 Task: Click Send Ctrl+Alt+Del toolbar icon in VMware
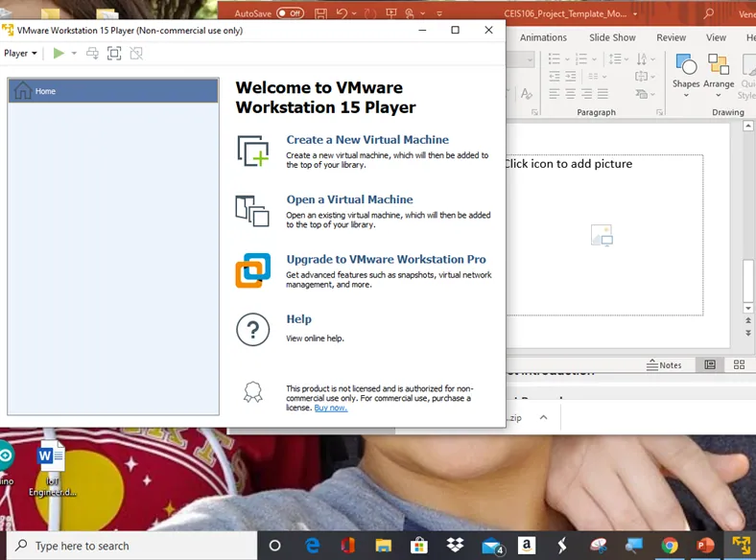[92, 54]
